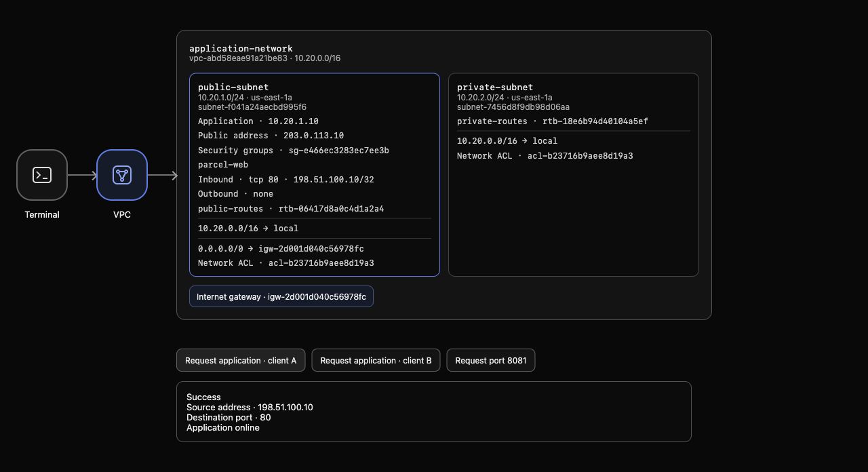868x472 pixels.
Task: Click the private-subnet 10.20.0.0/16 local route
Action: [507, 141]
